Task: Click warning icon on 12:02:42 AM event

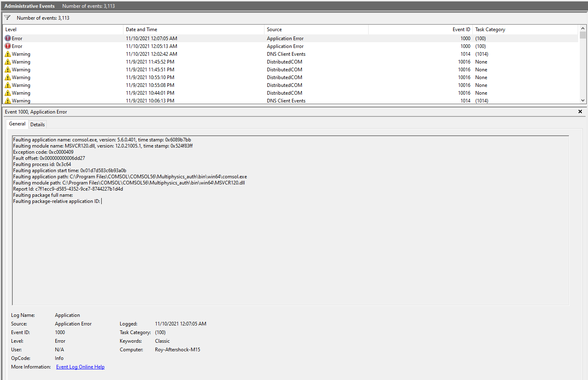Action: click(x=8, y=54)
